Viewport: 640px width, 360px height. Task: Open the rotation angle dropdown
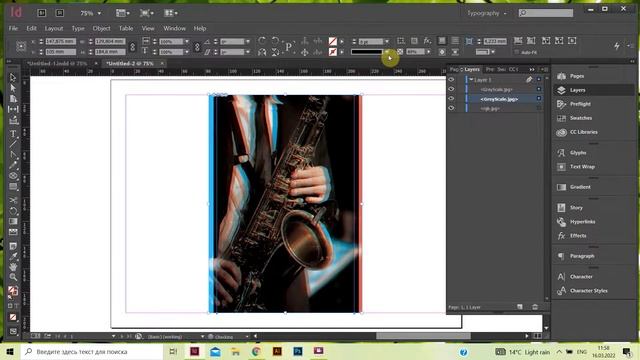[x=247, y=41]
